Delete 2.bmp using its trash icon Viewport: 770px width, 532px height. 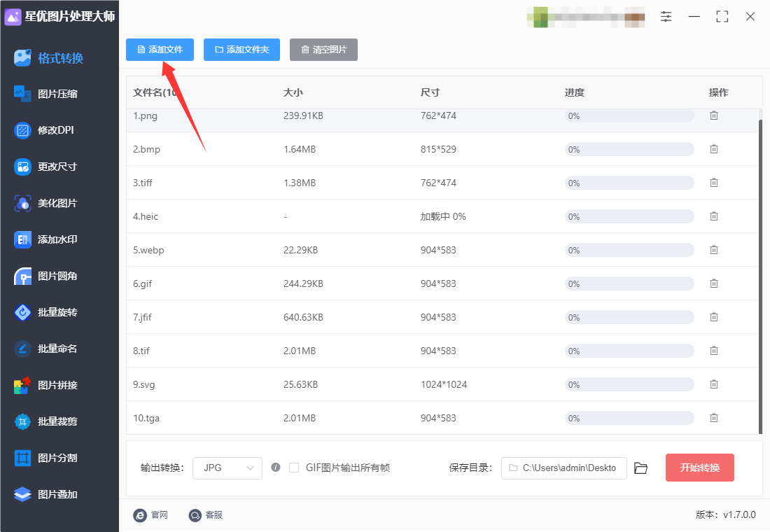(x=714, y=149)
